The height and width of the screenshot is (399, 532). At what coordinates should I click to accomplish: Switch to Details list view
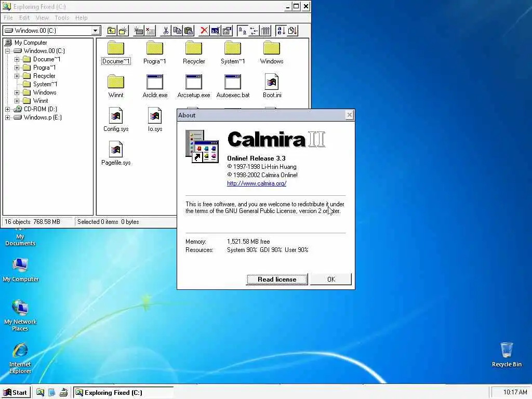coord(265,31)
